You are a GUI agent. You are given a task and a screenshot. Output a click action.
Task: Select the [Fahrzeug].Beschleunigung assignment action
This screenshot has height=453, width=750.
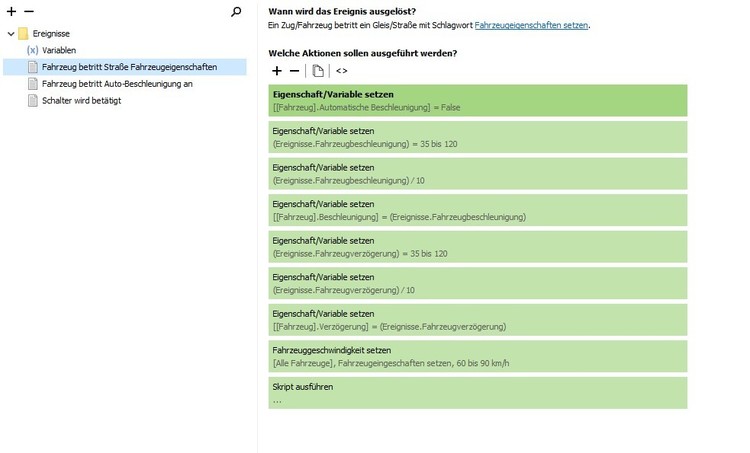pos(479,210)
